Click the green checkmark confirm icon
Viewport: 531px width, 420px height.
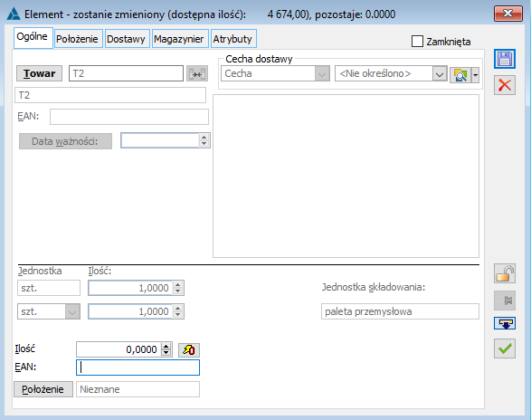tap(504, 348)
